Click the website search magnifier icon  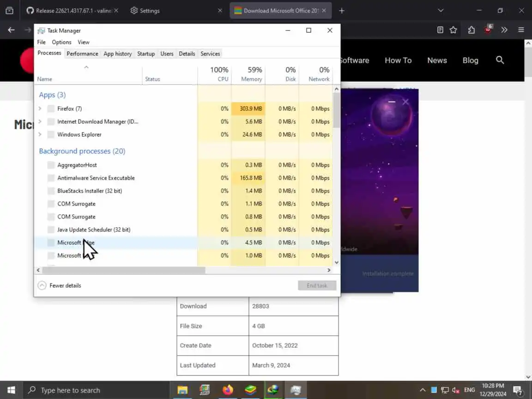coord(500,60)
